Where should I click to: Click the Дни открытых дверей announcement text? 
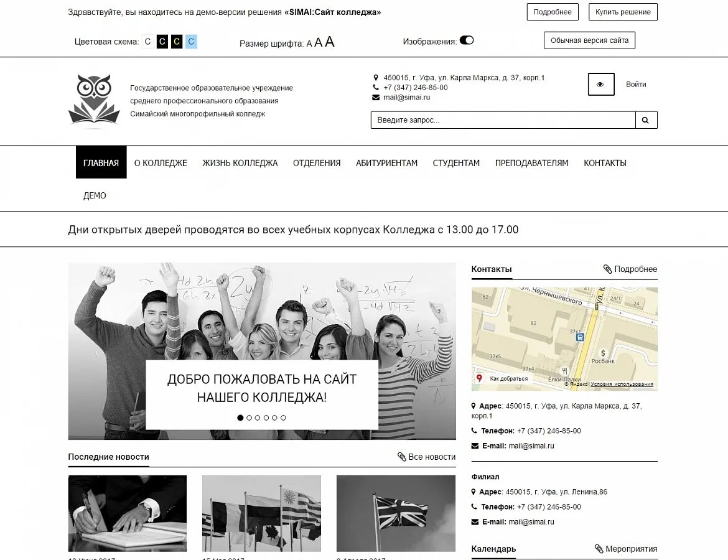click(x=293, y=230)
